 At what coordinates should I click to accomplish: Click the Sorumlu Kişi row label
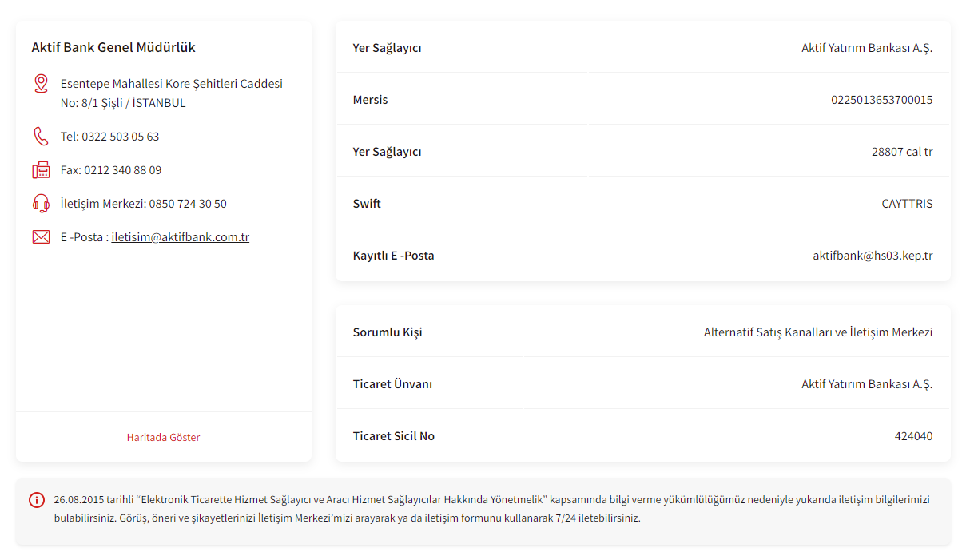point(388,332)
